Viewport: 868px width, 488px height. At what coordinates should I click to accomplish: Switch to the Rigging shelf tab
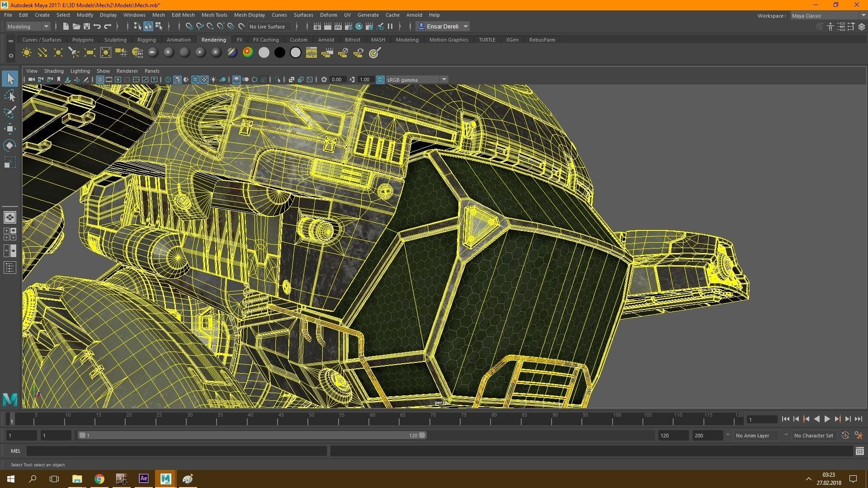(x=146, y=40)
